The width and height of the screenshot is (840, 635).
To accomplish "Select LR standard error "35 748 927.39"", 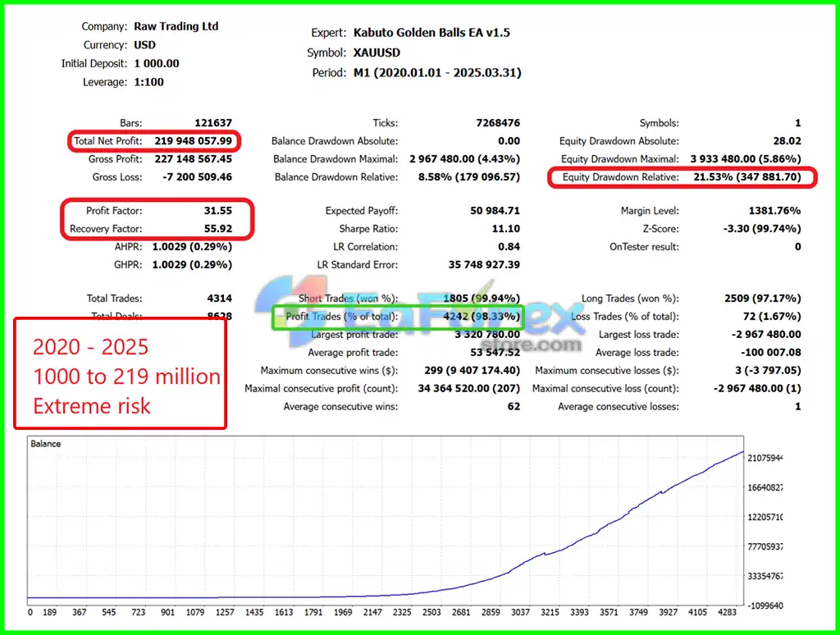I will pyautogui.click(x=484, y=265).
